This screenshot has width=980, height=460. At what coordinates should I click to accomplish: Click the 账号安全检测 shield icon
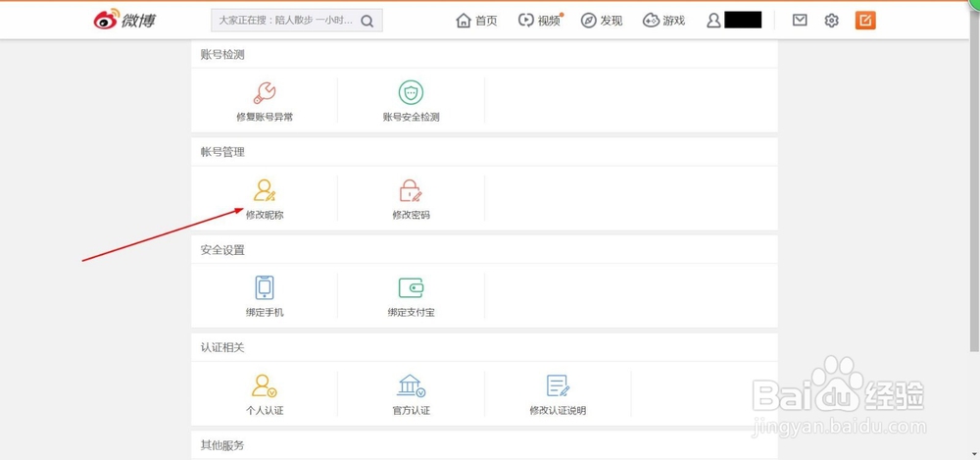coord(411,92)
